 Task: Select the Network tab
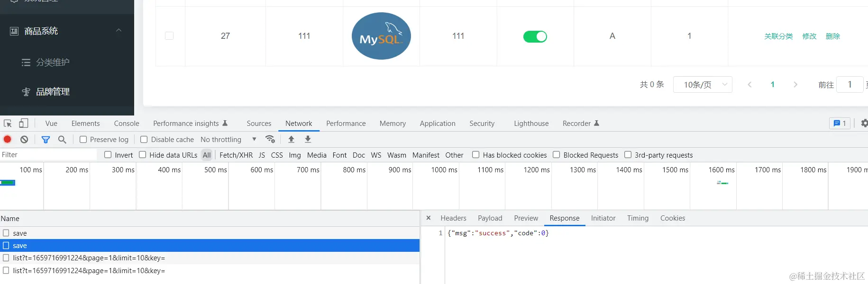point(299,124)
